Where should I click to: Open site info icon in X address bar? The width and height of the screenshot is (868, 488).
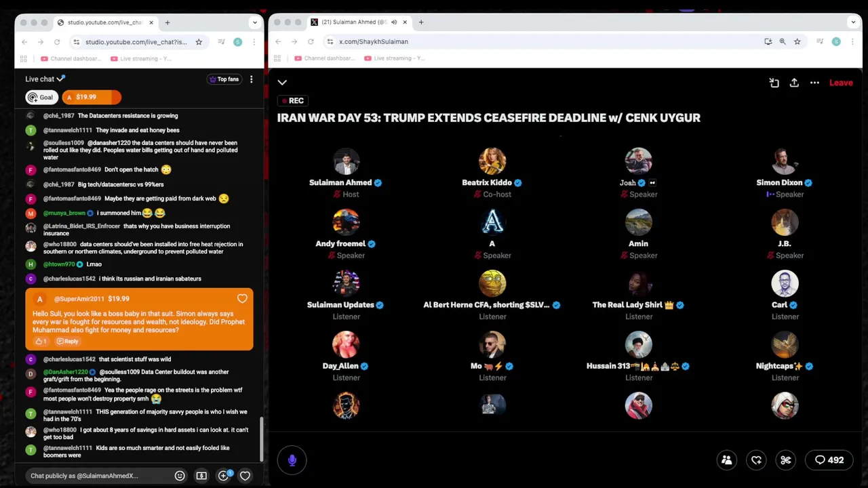coord(330,42)
